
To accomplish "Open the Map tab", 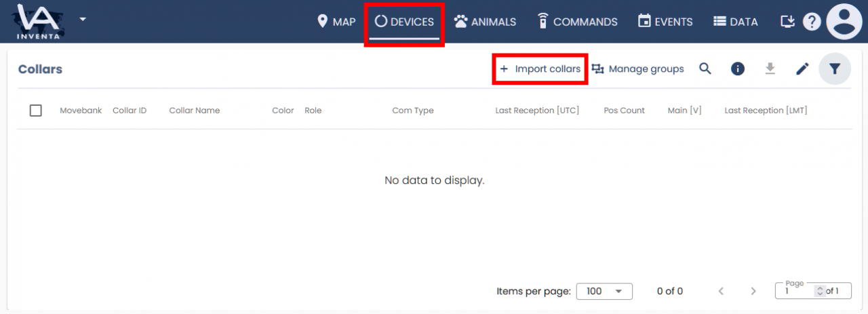I will tap(336, 22).
